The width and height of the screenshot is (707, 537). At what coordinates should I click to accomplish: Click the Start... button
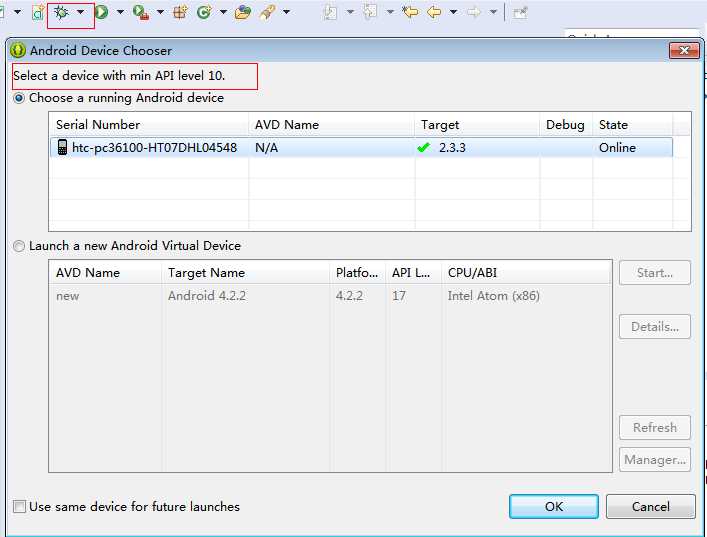click(x=655, y=273)
